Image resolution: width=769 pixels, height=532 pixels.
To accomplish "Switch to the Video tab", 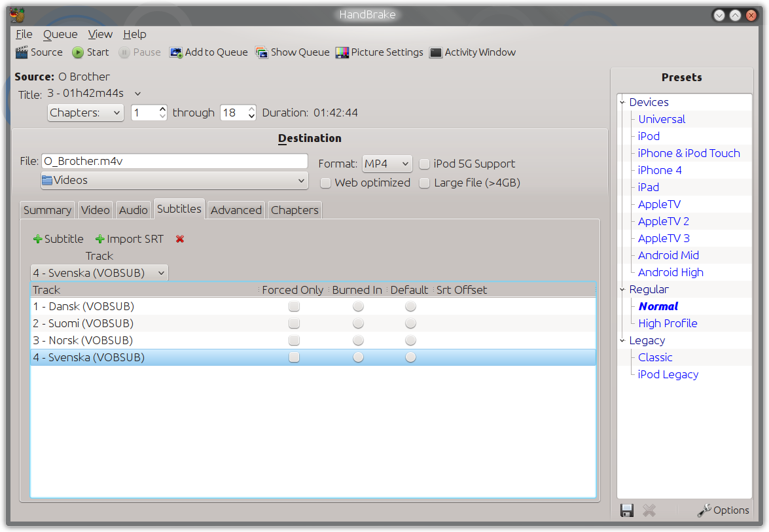I will [x=95, y=210].
